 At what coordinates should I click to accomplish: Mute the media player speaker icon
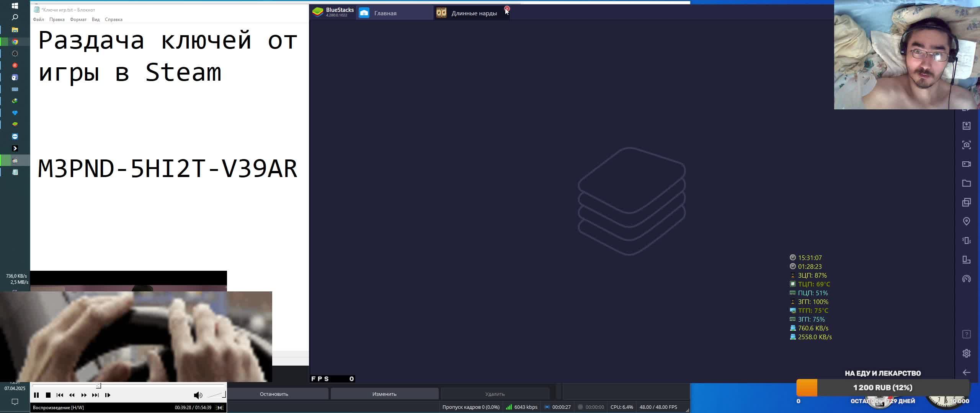click(x=198, y=395)
